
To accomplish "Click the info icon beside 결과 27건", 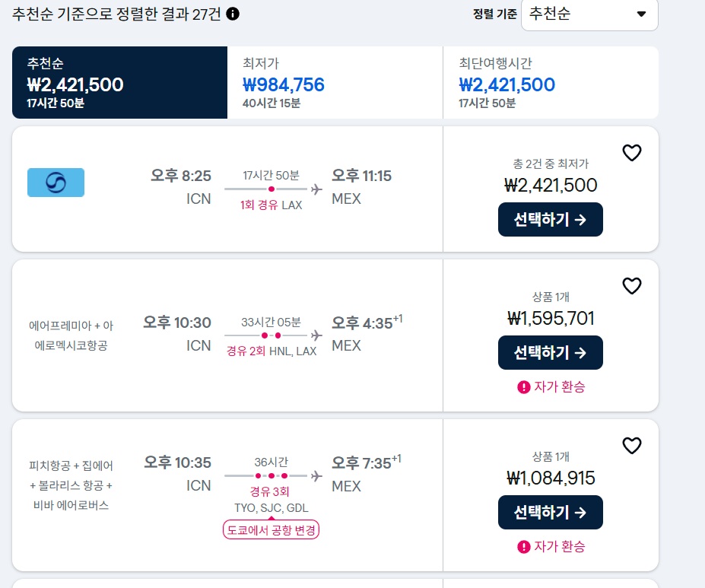I will point(233,14).
